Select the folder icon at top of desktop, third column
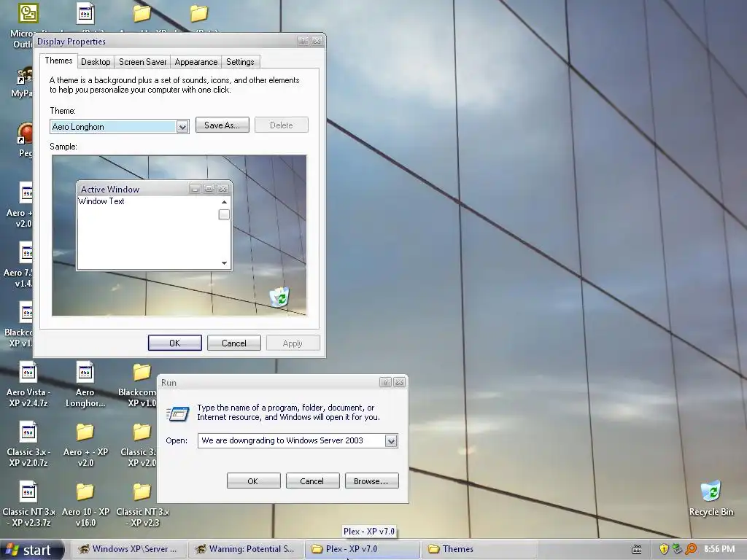Viewport: 747px width, 560px height. click(x=142, y=13)
